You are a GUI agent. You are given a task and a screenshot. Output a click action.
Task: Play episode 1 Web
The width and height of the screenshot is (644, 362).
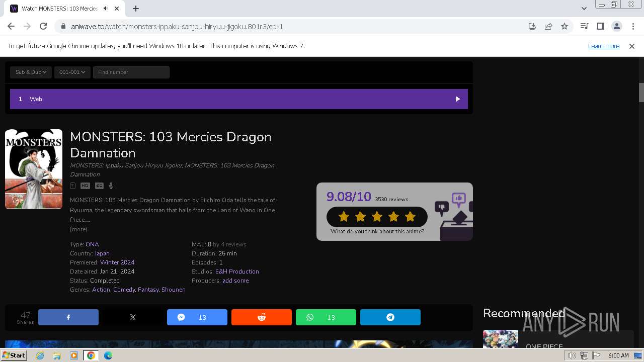[239, 99]
